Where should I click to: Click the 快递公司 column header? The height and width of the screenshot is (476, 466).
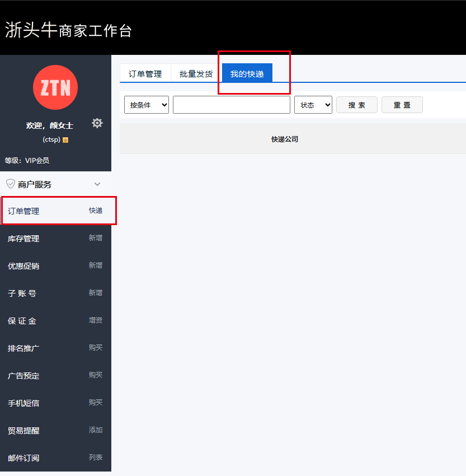(285, 139)
